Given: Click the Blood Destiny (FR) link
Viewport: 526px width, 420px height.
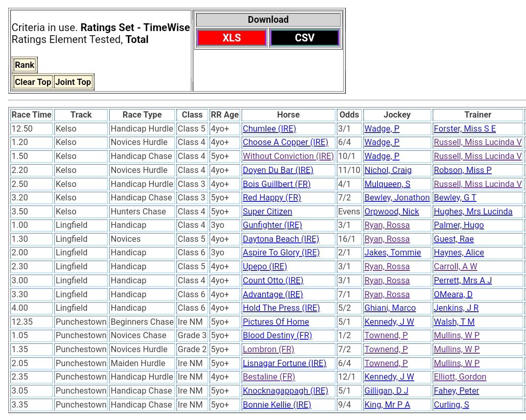Looking at the screenshot, I should (x=277, y=335).
